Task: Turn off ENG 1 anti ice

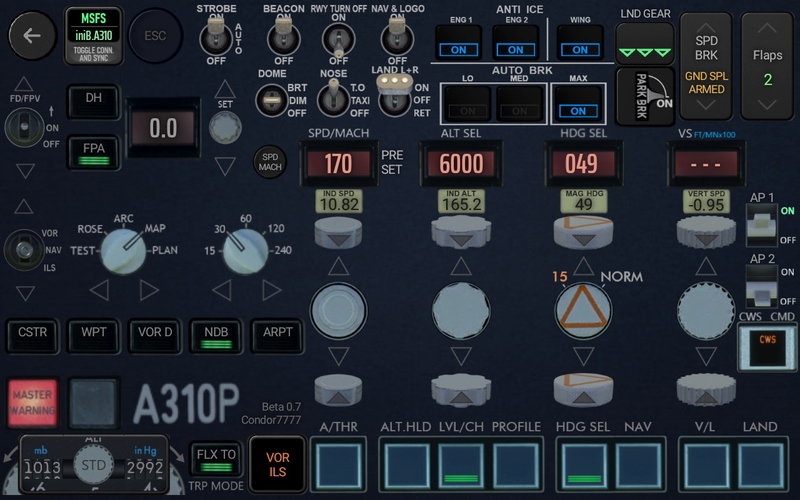Action: tap(458, 43)
